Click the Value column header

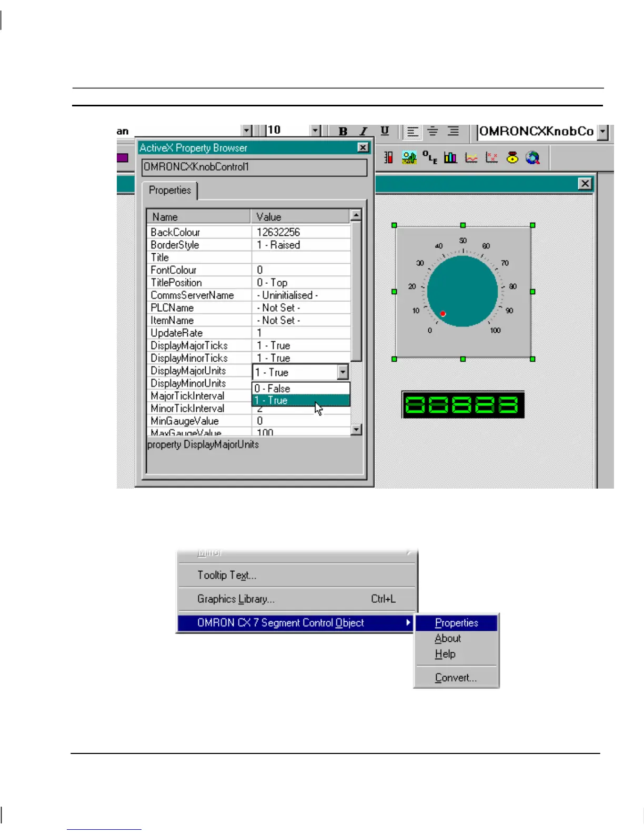(300, 217)
